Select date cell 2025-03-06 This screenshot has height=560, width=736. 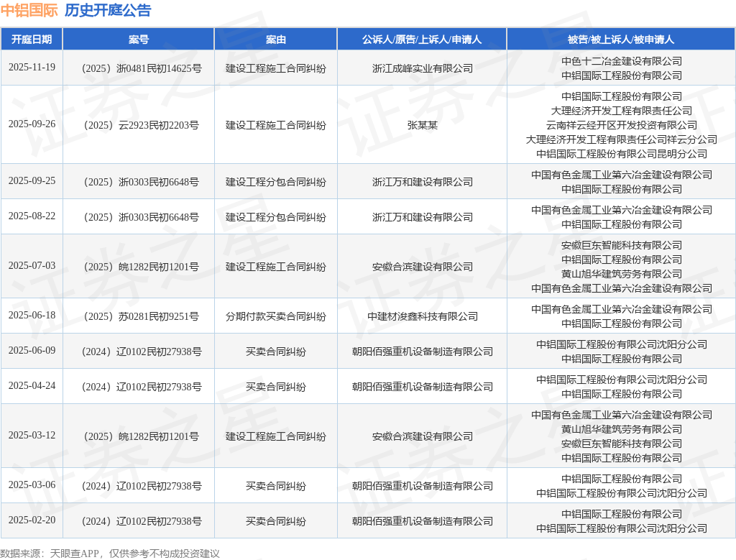(x=32, y=485)
